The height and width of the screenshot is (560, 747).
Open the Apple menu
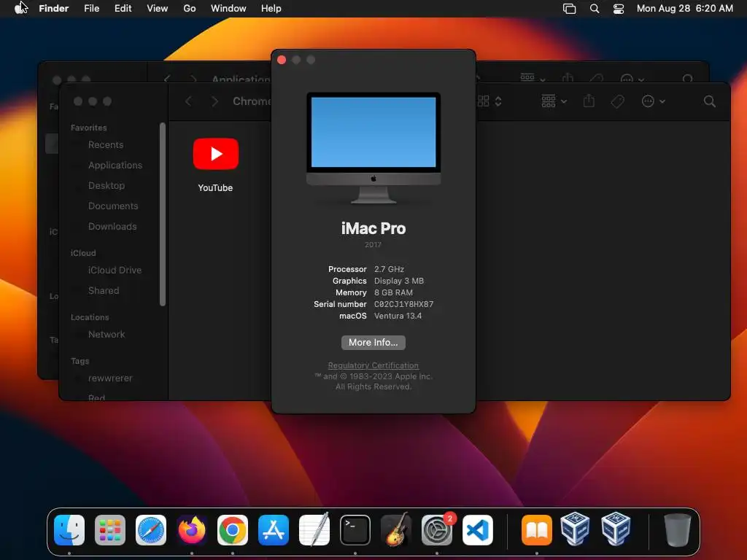click(20, 8)
